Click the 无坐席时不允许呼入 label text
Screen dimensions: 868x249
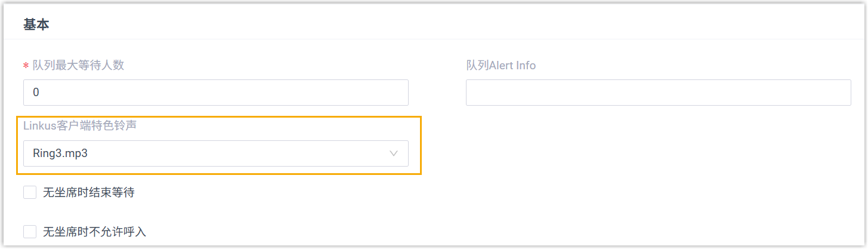95,231
